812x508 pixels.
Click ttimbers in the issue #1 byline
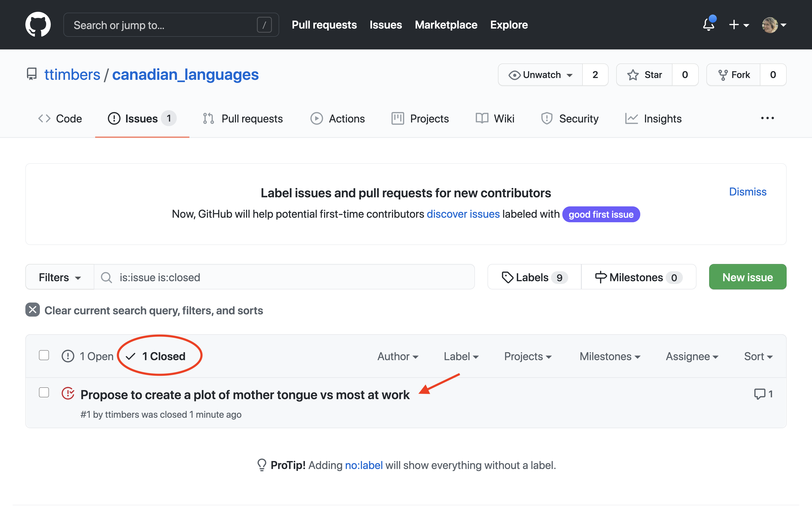122,415
